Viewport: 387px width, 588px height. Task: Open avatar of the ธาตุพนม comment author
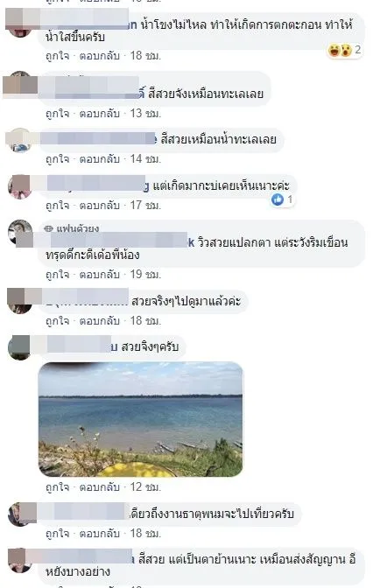[20, 514]
